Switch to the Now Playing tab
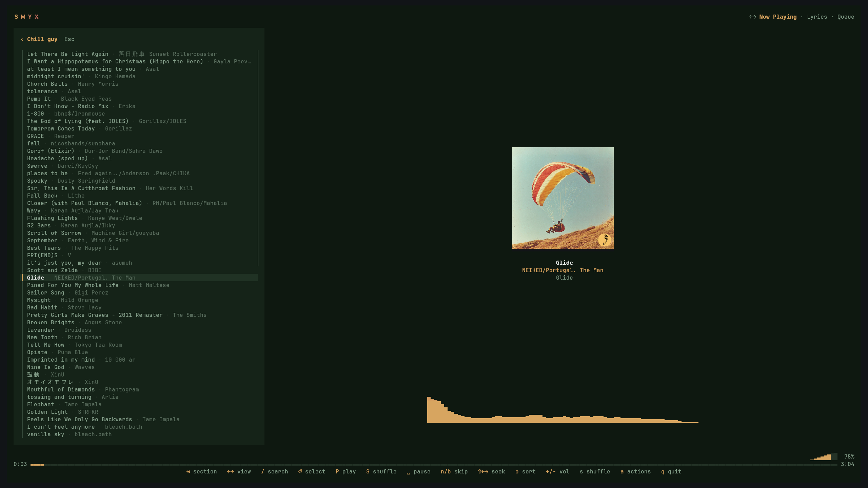The width and height of the screenshot is (868, 488). 778,17
